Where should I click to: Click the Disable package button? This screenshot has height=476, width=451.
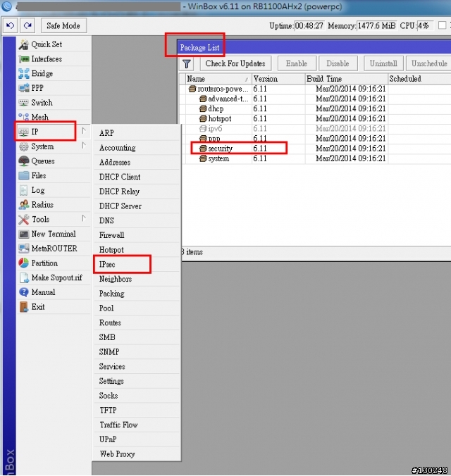(x=338, y=64)
